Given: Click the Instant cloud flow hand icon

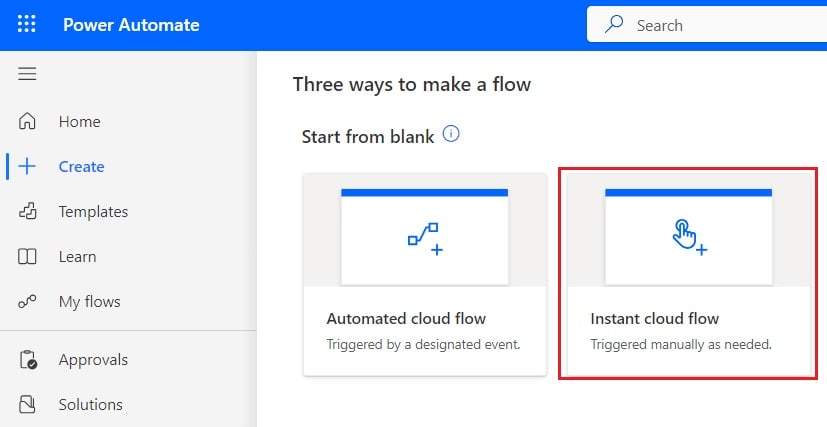Looking at the screenshot, I should (x=689, y=238).
